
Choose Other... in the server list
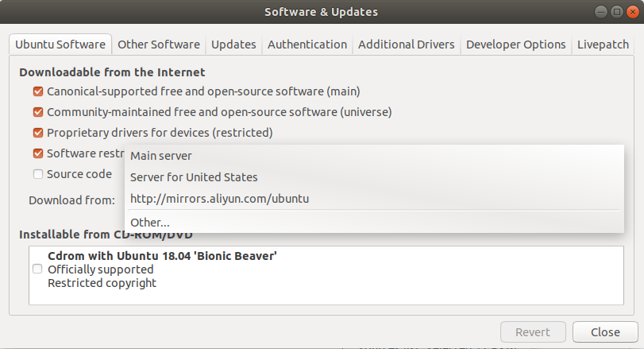tap(374, 223)
